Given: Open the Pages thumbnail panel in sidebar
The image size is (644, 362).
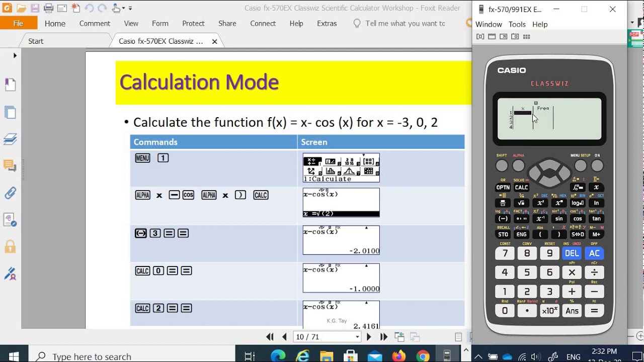Looking at the screenshot, I should [x=10, y=112].
